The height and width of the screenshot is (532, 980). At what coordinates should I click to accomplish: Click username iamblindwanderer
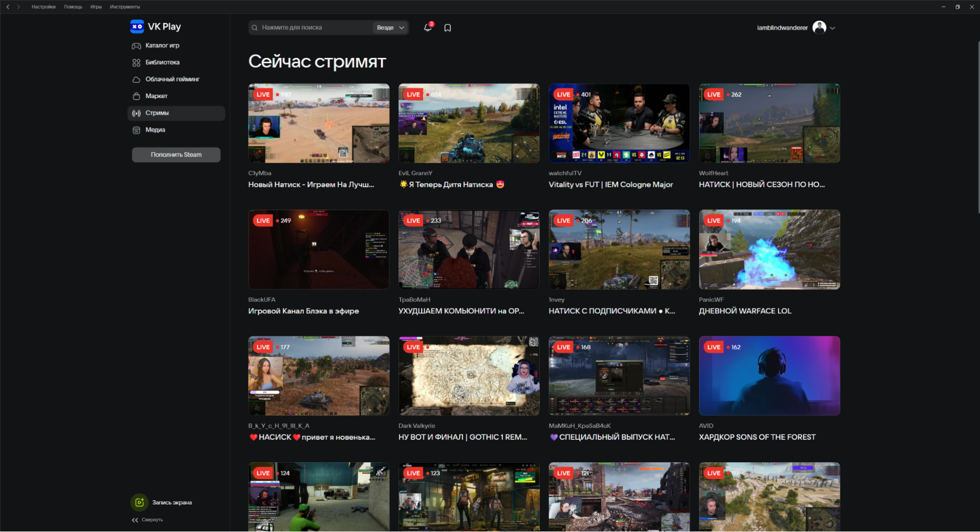782,28
